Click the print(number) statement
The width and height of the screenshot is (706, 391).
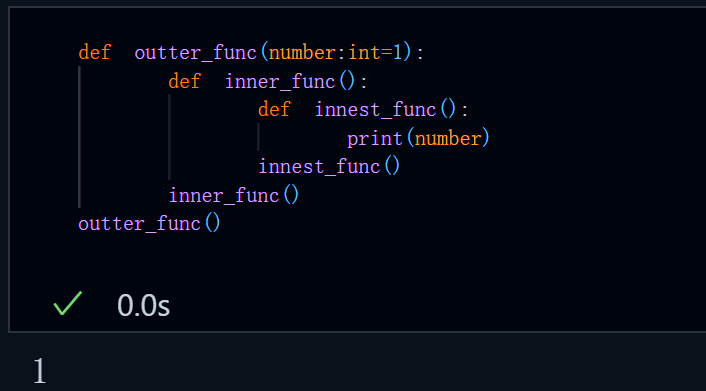[x=418, y=139]
